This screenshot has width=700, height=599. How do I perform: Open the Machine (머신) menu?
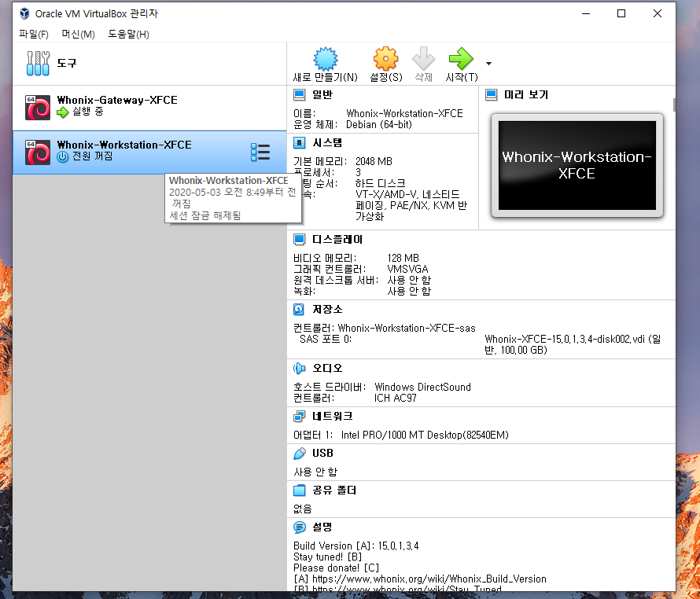click(x=78, y=35)
